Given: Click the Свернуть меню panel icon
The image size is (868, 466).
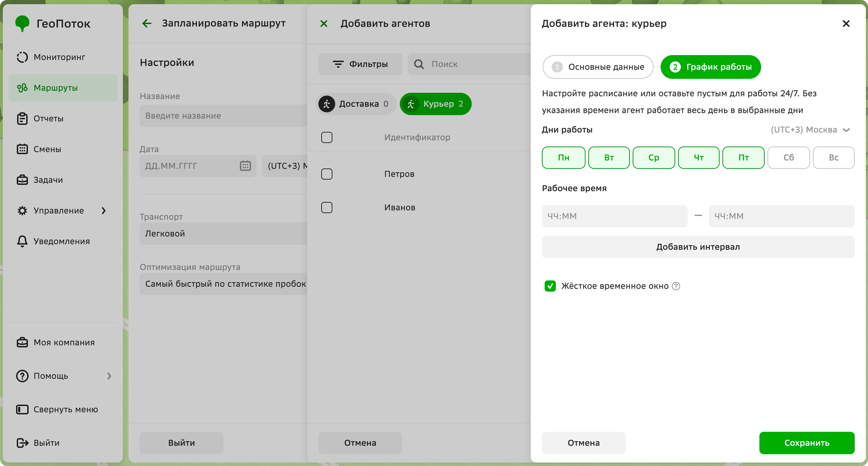Looking at the screenshot, I should (x=22, y=409).
